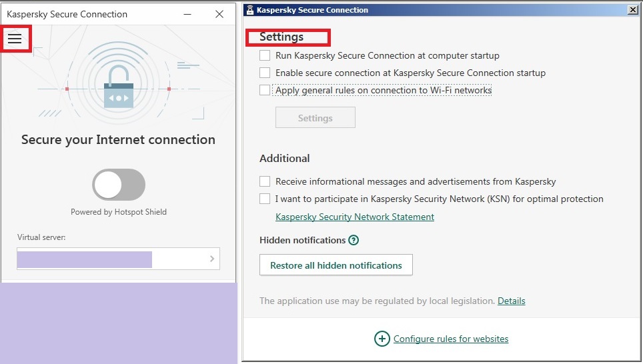643x364 pixels.
Task: Open Configure rules for websites link
Action: pyautogui.click(x=451, y=339)
